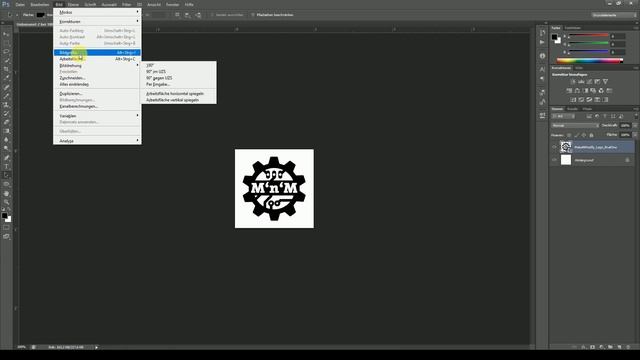This screenshot has width=640, height=360.
Task: Select the Brush tool
Action: tap(6, 96)
